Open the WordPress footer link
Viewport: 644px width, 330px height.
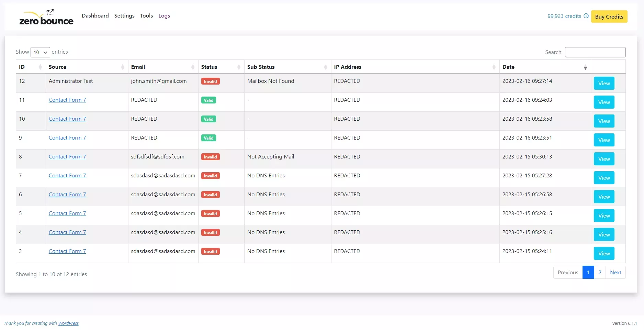pos(68,323)
